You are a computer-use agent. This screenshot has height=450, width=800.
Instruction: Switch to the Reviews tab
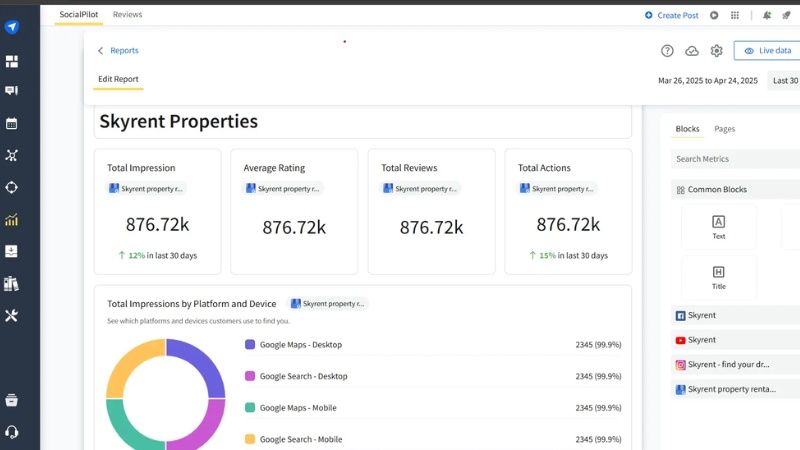pos(128,14)
